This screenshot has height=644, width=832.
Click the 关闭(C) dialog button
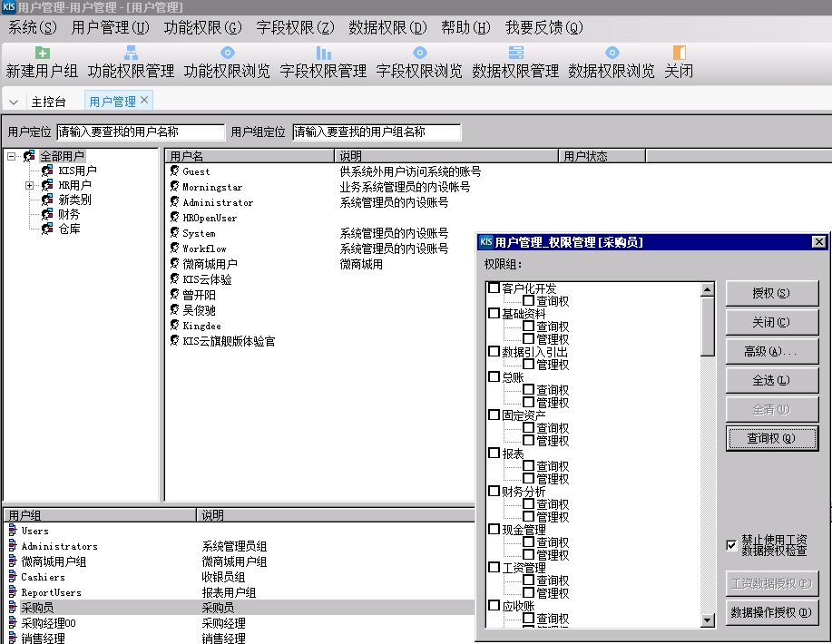(771, 322)
